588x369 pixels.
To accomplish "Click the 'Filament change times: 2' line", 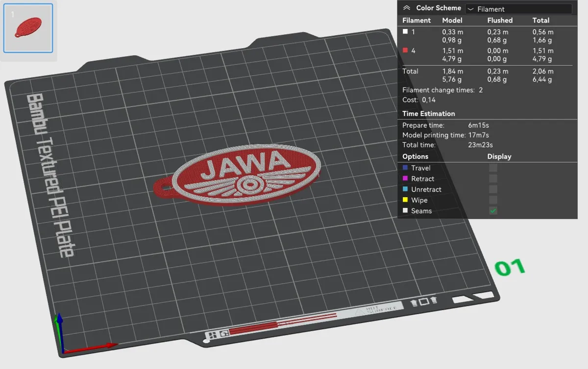I will click(442, 90).
